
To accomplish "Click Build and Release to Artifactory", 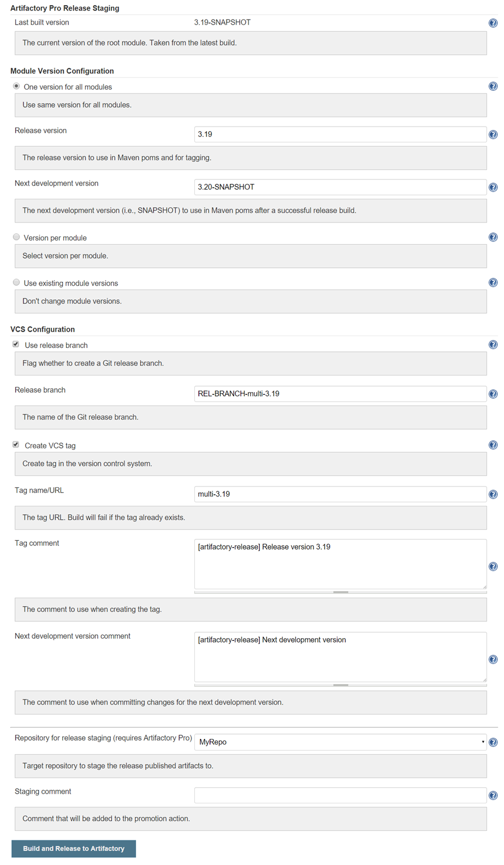I will [x=73, y=848].
